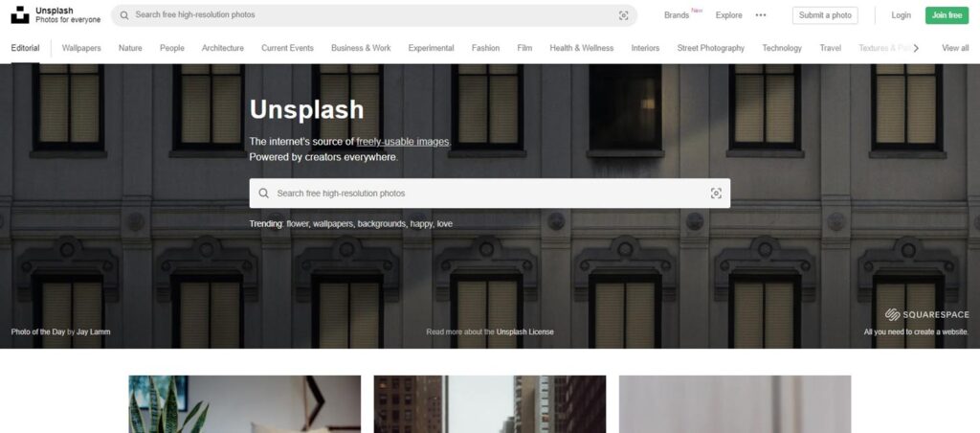Select the Technology category
This screenshot has height=433, width=980.
coord(782,48)
